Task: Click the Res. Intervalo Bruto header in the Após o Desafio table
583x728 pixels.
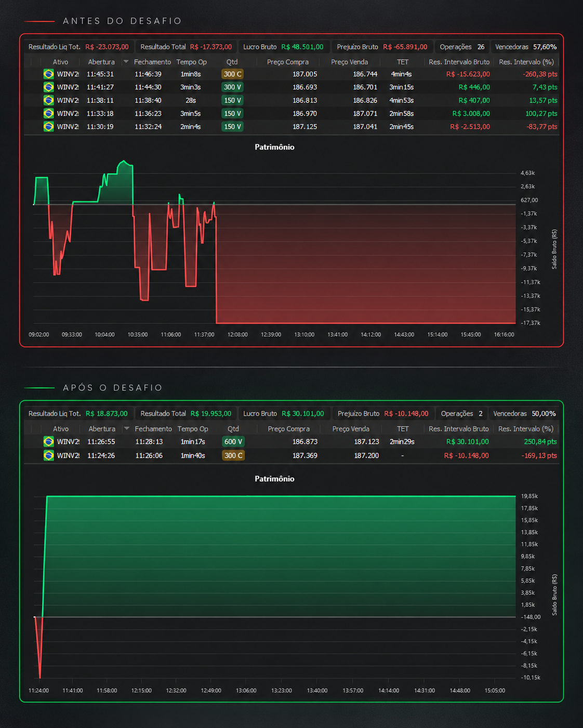Action: click(x=459, y=429)
